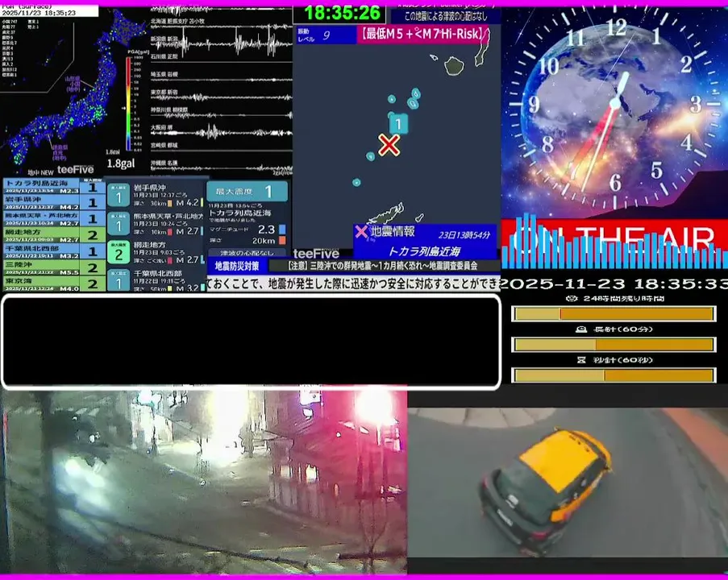The width and height of the screenshot is (728, 580).
Task: Click the 最大震度 1 header panel
Action: click(247, 191)
